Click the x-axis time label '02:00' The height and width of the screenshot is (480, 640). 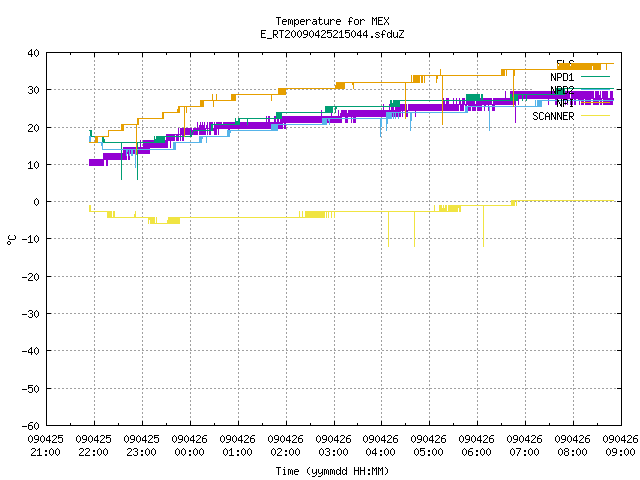point(285,452)
